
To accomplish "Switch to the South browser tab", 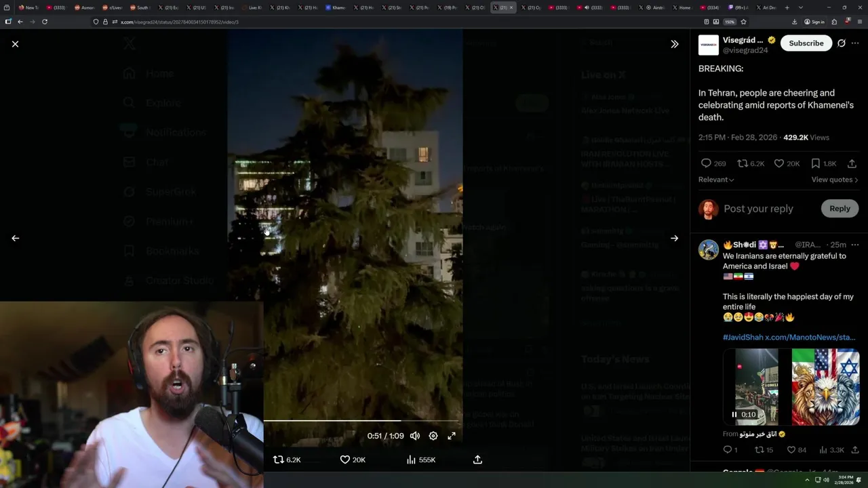I will click(x=139, y=7).
